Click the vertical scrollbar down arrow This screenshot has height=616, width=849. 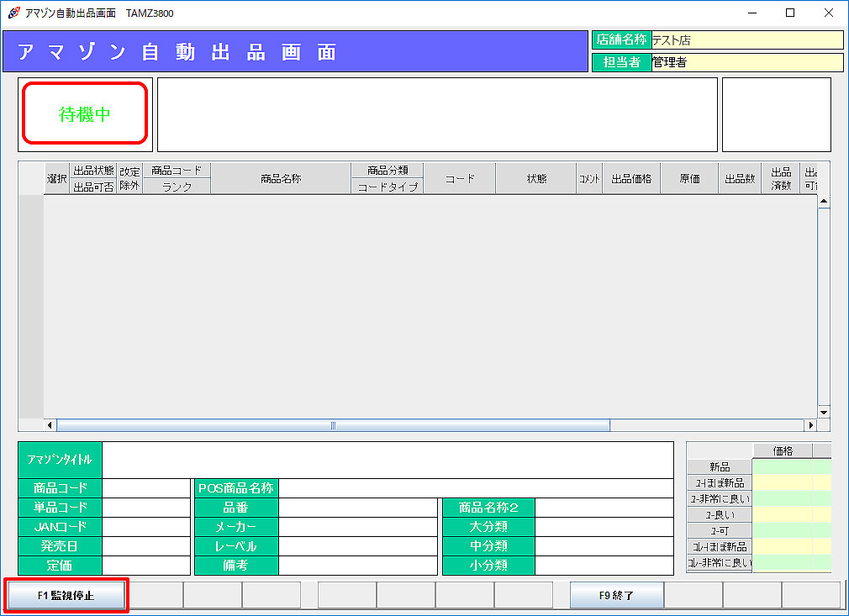[x=824, y=413]
